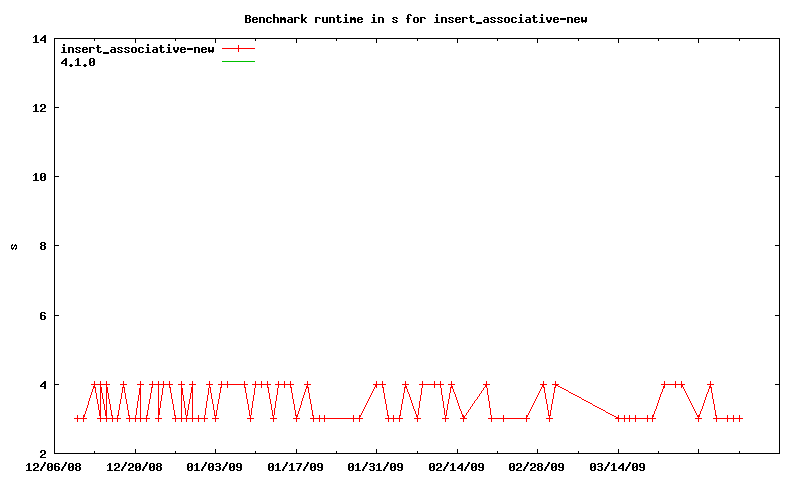Click the red line sample beside 4.1.0
The height and width of the screenshot is (480, 800).
(x=238, y=61)
